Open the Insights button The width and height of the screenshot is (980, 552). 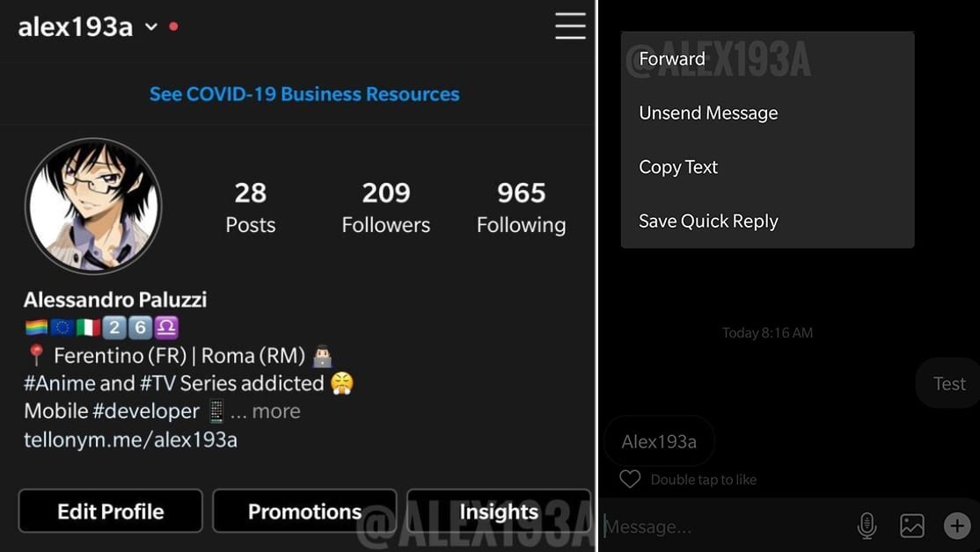(499, 512)
